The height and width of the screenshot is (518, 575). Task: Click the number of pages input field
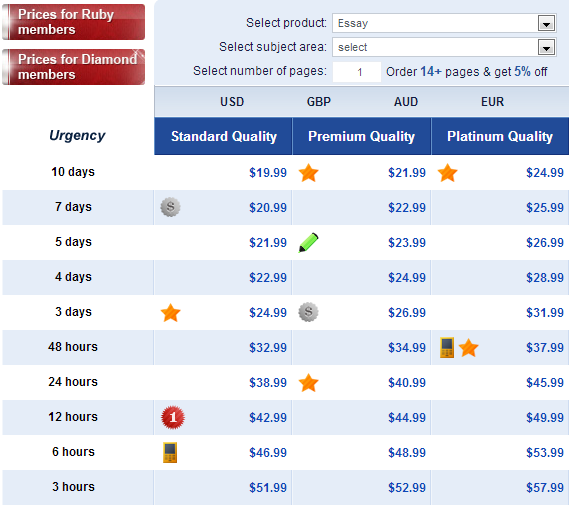(357, 72)
